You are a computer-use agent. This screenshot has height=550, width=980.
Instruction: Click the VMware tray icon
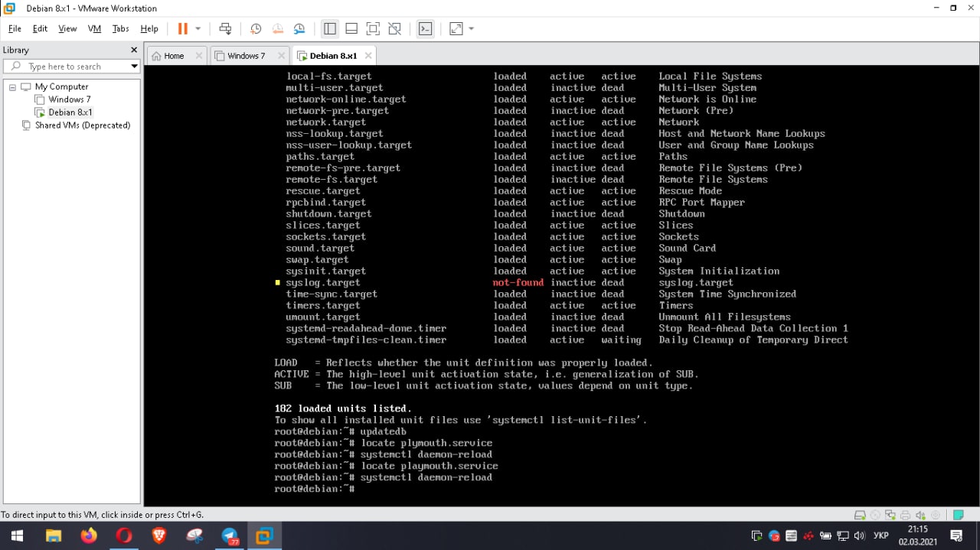click(x=756, y=535)
